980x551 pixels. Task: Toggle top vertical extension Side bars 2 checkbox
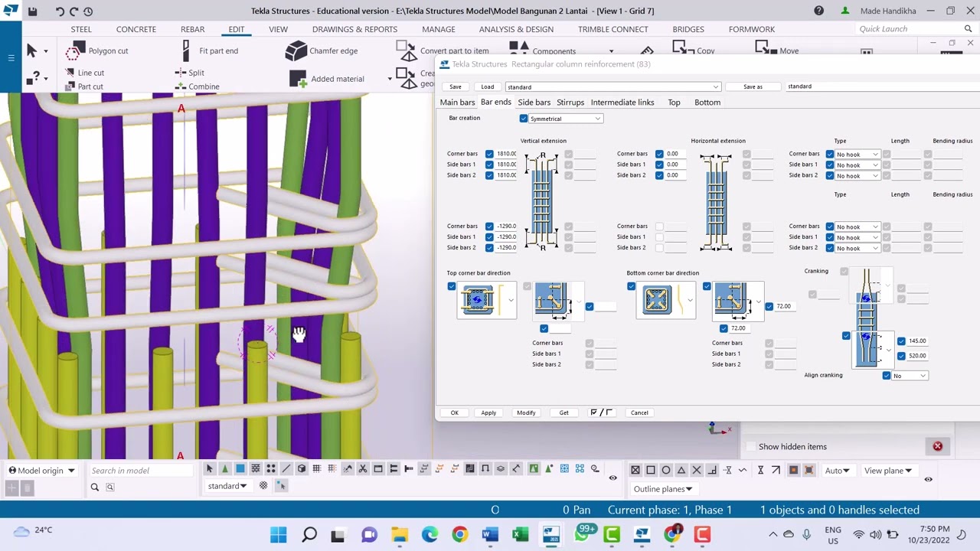pos(489,175)
